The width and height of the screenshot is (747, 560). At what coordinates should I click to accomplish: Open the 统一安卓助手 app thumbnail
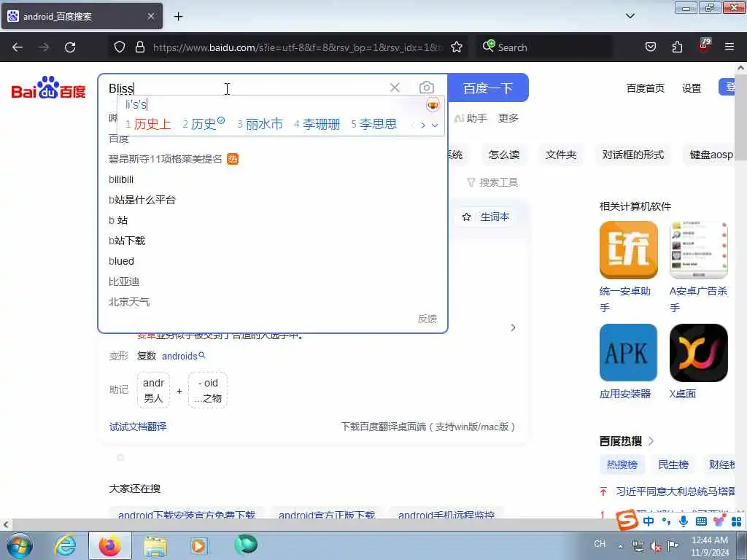click(x=628, y=249)
